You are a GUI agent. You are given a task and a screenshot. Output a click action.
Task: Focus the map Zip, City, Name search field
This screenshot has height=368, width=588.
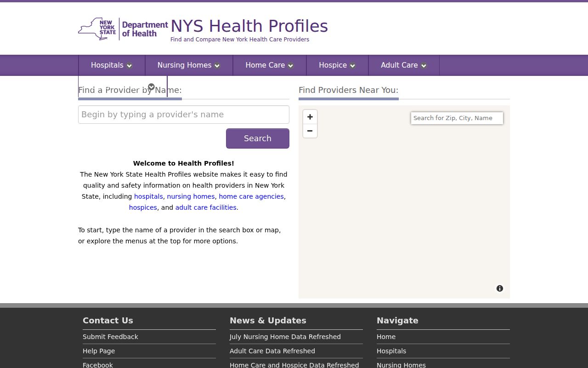click(457, 118)
